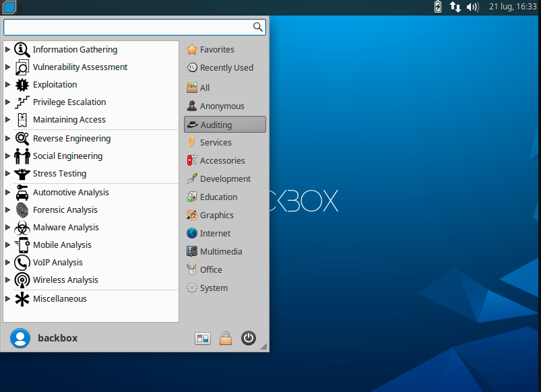Open the Office category

click(x=225, y=270)
